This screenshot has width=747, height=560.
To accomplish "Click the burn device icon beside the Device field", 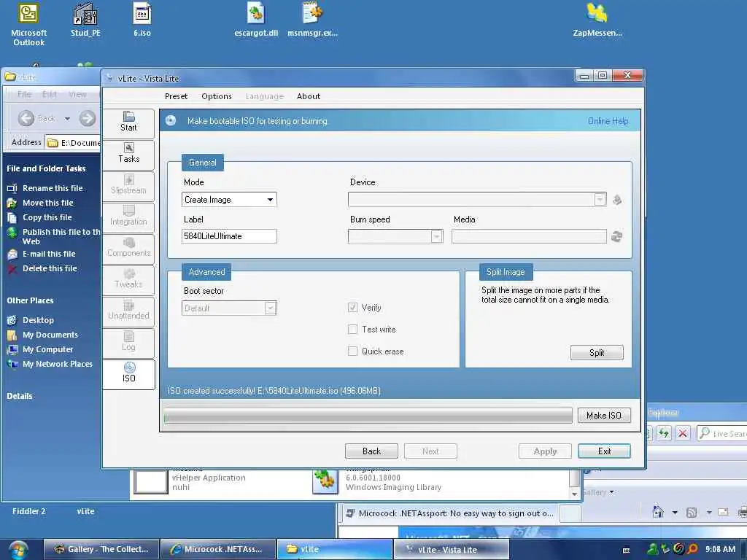I will pos(617,200).
